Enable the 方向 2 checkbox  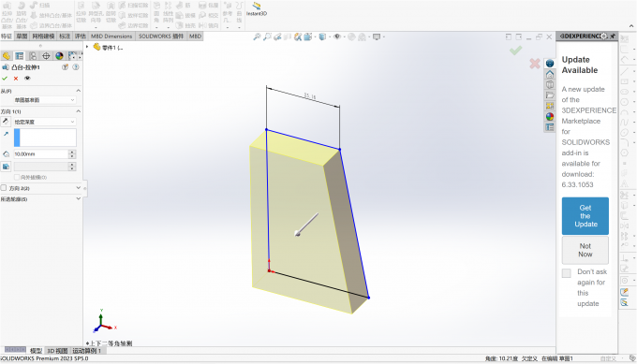[x=4, y=188]
